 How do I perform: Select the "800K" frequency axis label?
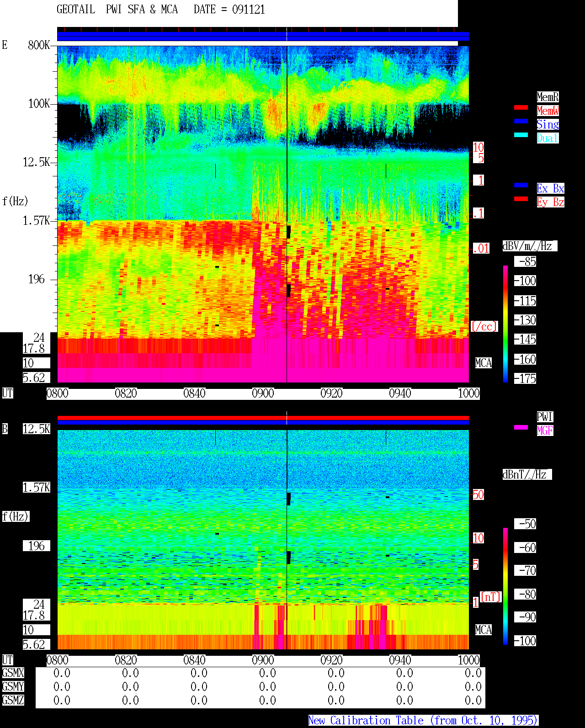click(x=39, y=45)
